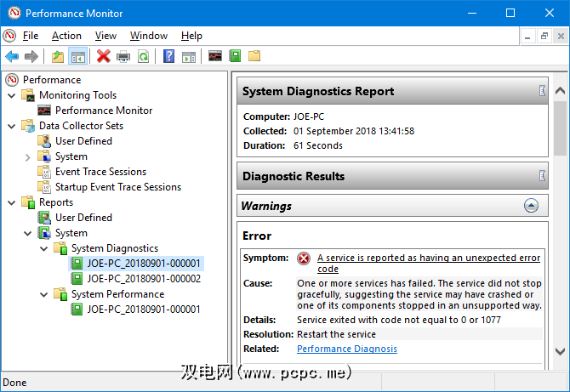
Task: Select Startup Event Trace Sessions
Action: point(118,187)
